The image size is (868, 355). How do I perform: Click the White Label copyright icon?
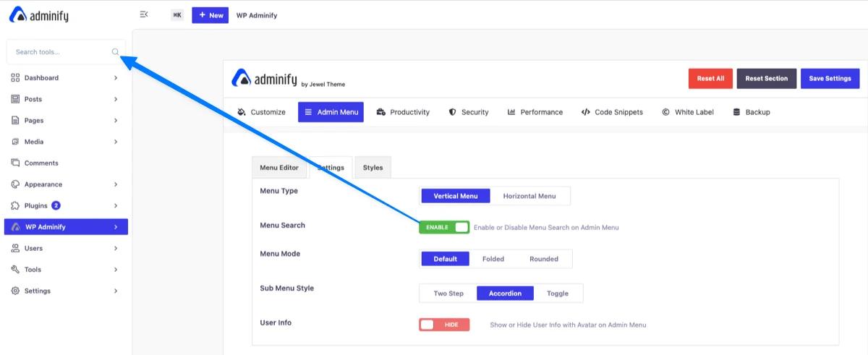point(665,112)
